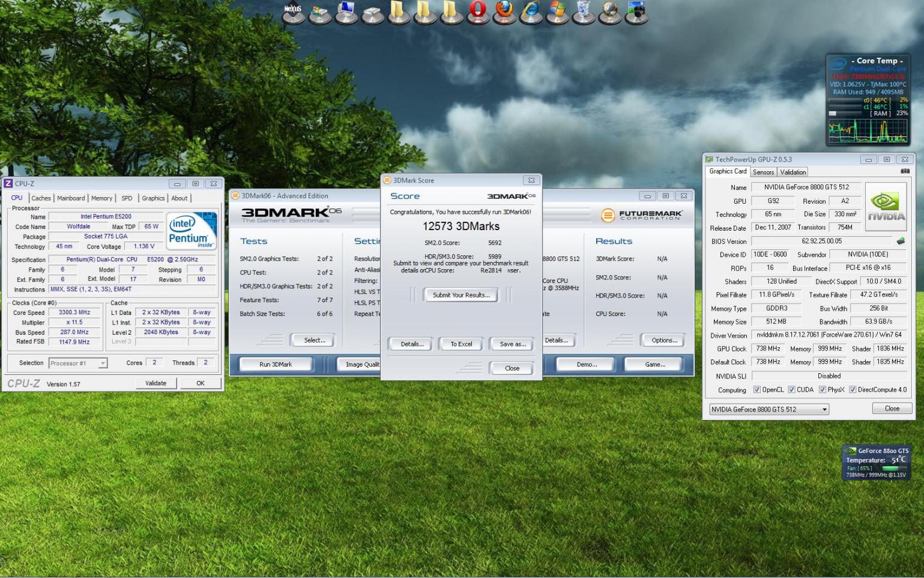Open the hard drive dock icon

pyautogui.click(x=373, y=13)
